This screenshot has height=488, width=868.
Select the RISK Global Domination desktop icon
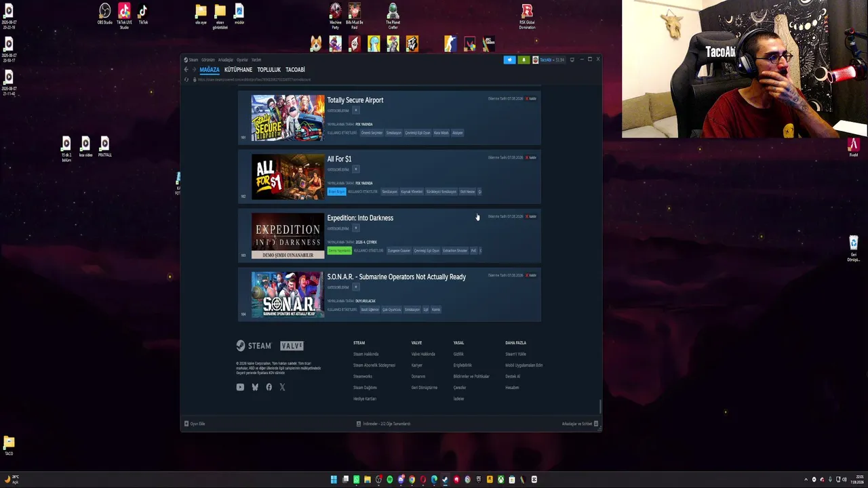coord(527,16)
